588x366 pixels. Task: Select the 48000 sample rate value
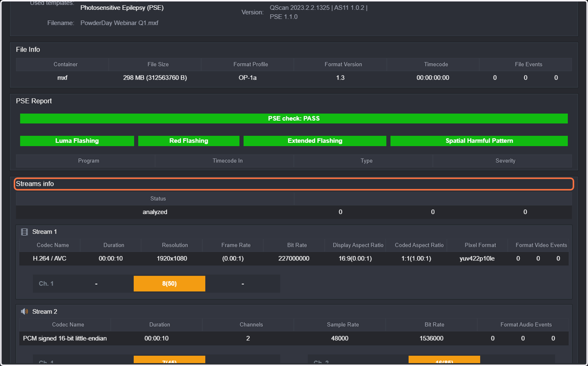(340, 338)
